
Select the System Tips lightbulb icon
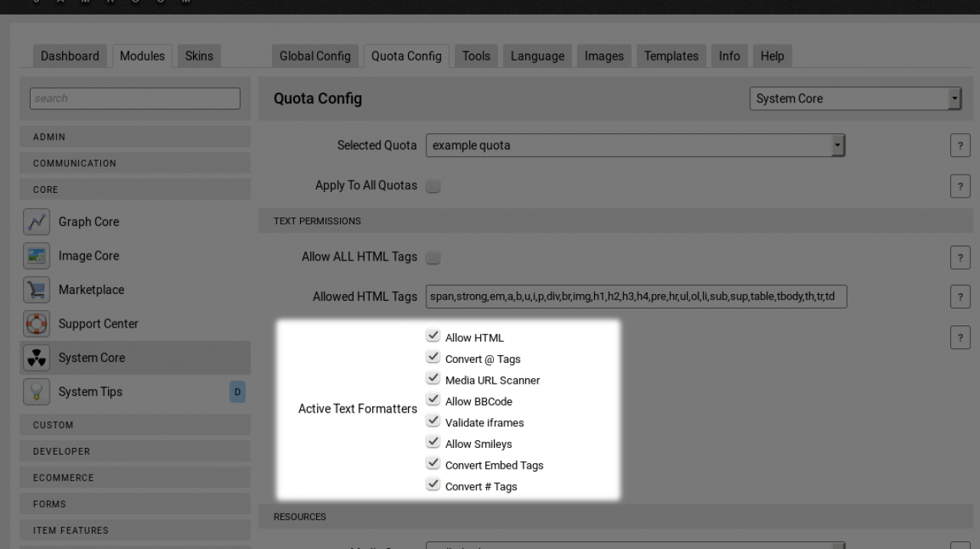(37, 391)
